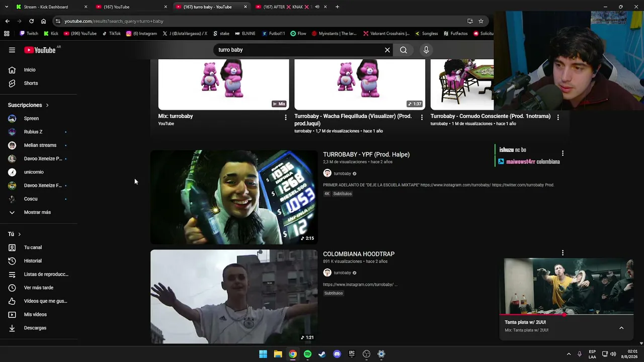Open the Twitch bookmark

tap(29, 34)
